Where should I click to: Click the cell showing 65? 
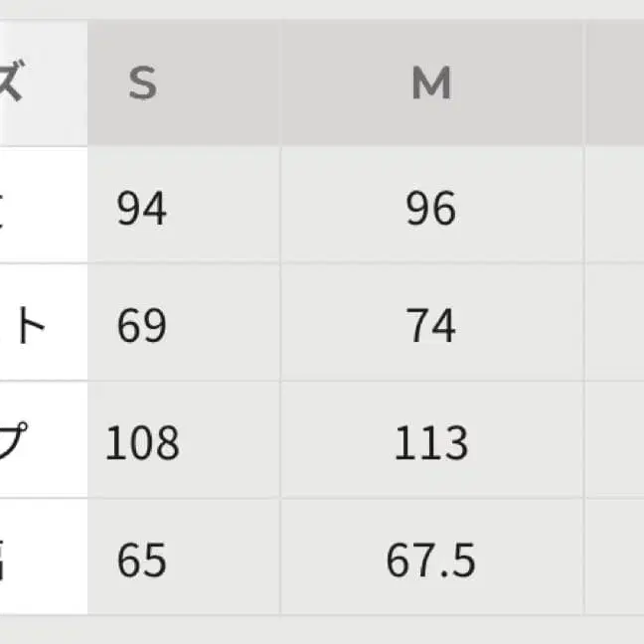click(142, 562)
